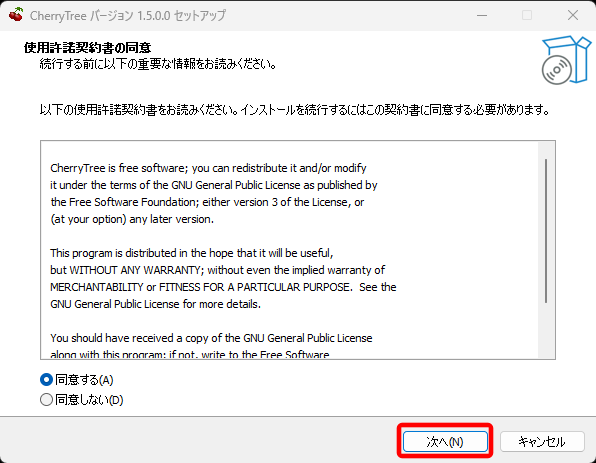The height and width of the screenshot is (463, 596).
Task: Click the line "the Free Software Foundation; either version 3"
Action: [x=207, y=202]
